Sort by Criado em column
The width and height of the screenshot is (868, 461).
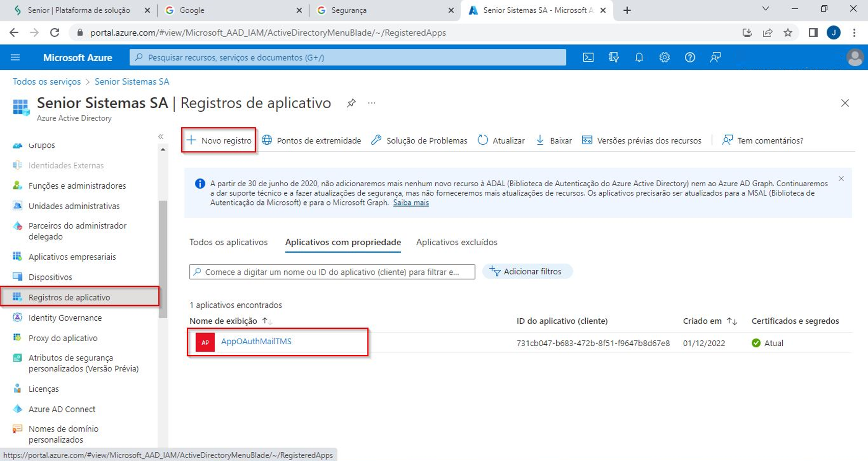[x=710, y=321]
